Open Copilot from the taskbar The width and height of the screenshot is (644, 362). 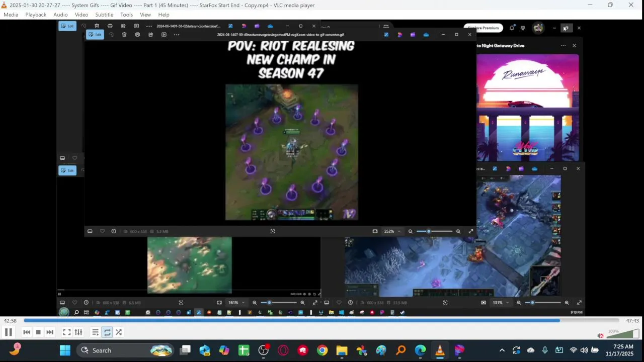point(224,350)
